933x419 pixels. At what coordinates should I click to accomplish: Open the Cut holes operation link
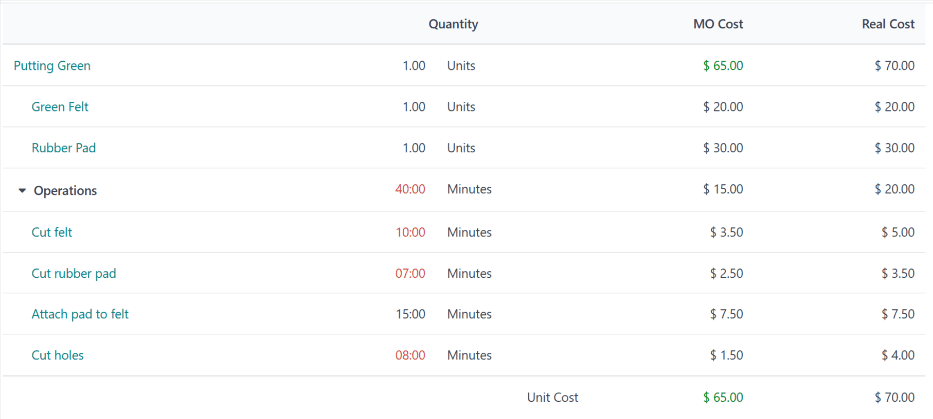pyautogui.click(x=58, y=355)
